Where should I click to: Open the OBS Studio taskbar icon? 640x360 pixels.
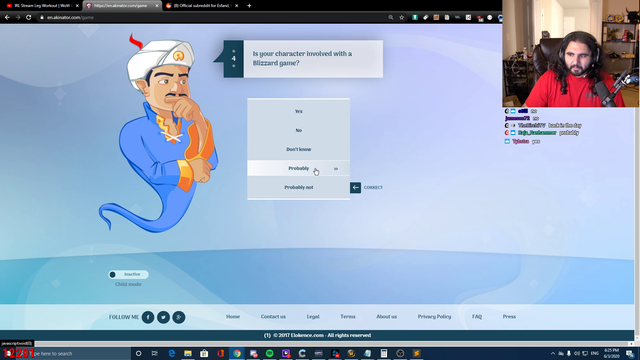400,353
